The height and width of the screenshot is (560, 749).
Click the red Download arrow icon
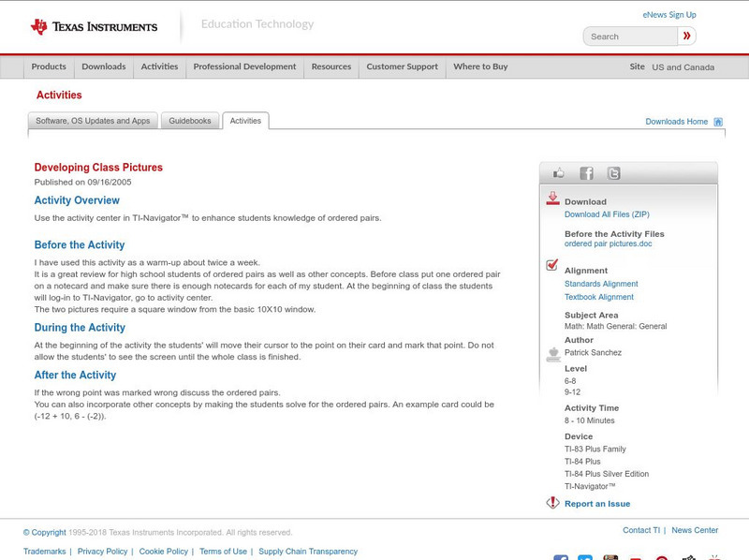pyautogui.click(x=552, y=199)
